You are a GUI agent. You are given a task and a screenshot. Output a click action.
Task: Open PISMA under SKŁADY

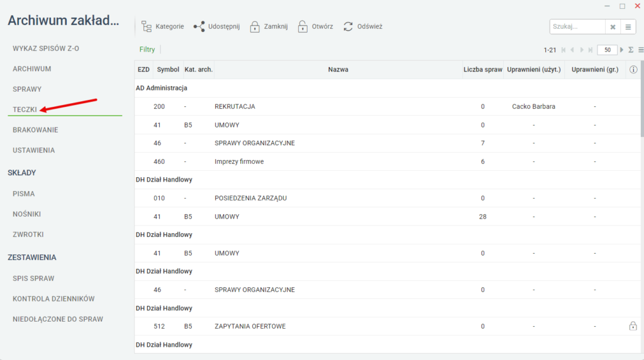[23, 194]
